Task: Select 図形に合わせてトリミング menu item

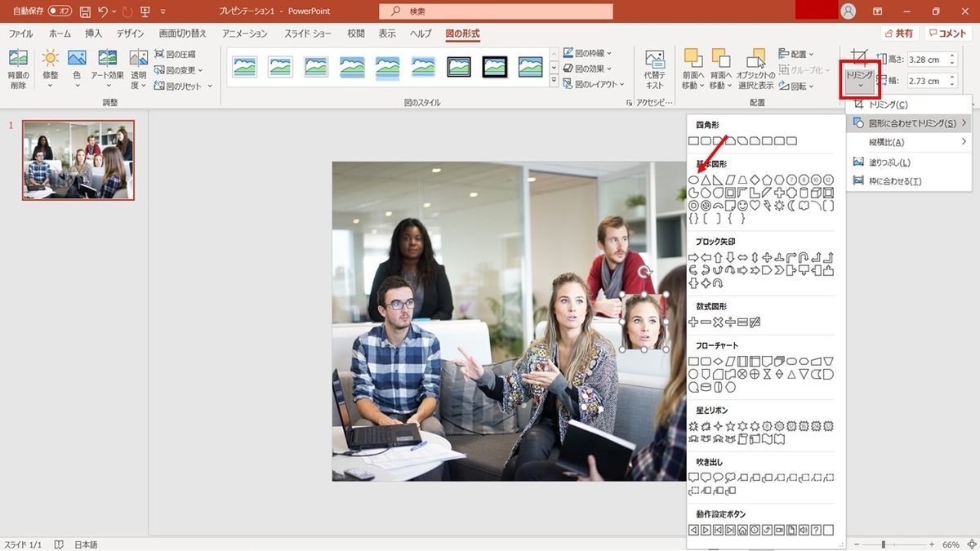Action: coord(909,123)
